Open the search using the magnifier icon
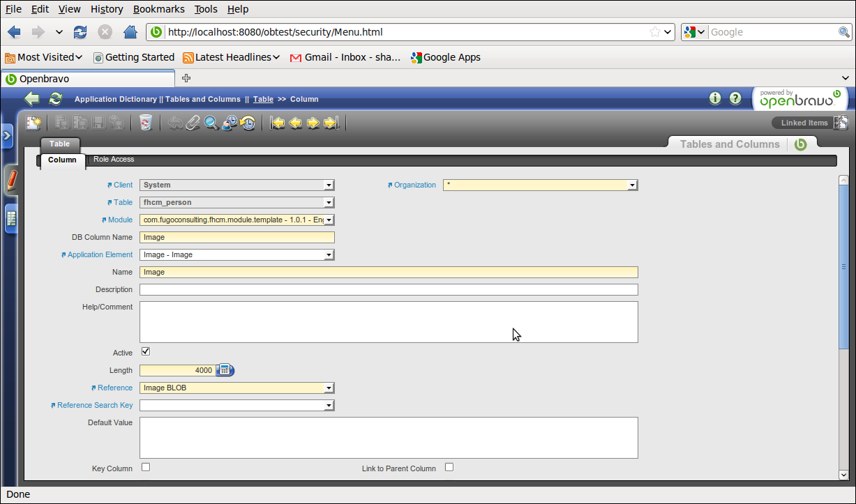Viewport: 856px width, 504px height. coord(210,123)
